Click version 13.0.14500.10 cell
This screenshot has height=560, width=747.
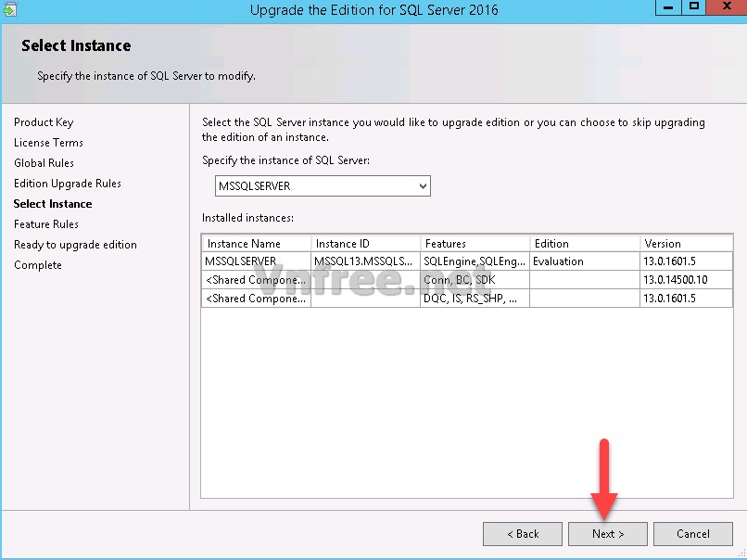[x=686, y=280]
